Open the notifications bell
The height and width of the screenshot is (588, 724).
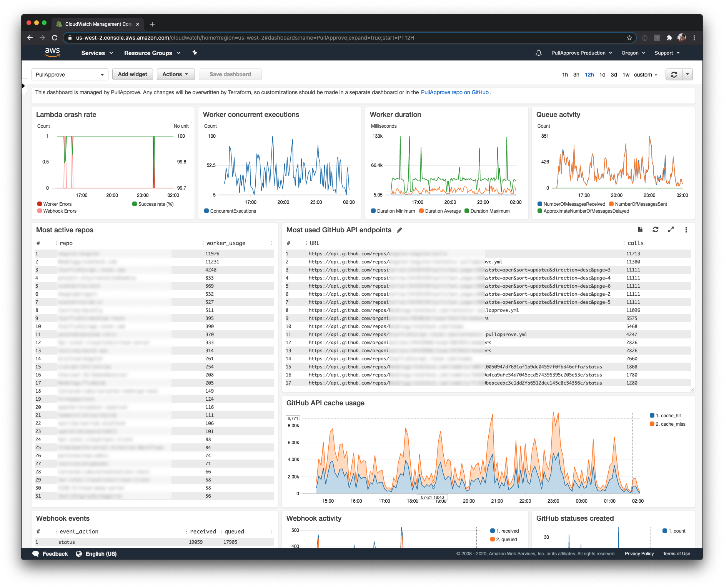(539, 53)
